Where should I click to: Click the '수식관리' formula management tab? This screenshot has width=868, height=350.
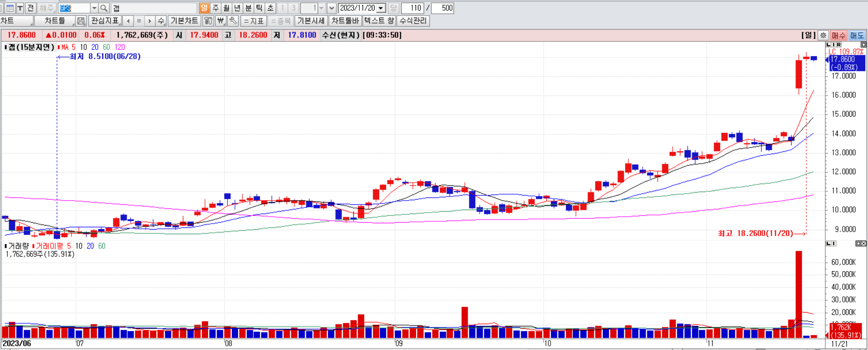click(413, 21)
